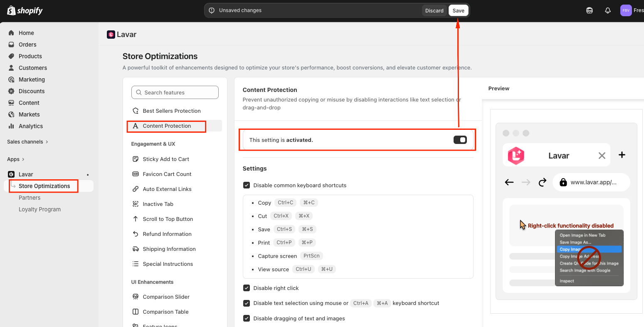Open Partners under Lavar
Viewport: 644px width, 327px height.
(x=30, y=198)
